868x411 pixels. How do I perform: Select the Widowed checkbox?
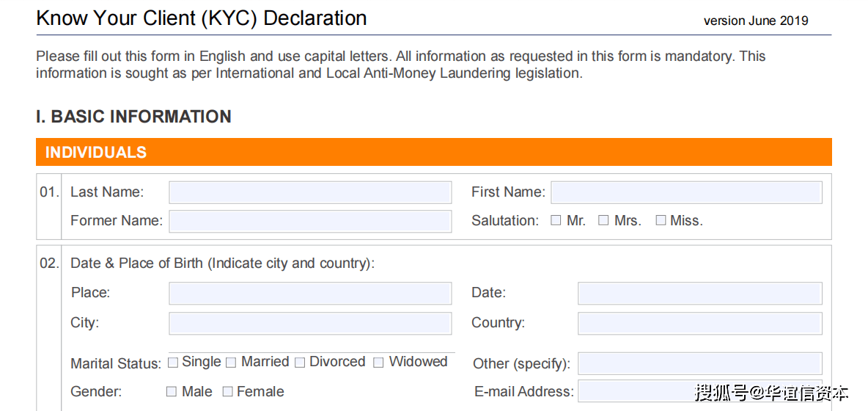(x=378, y=362)
